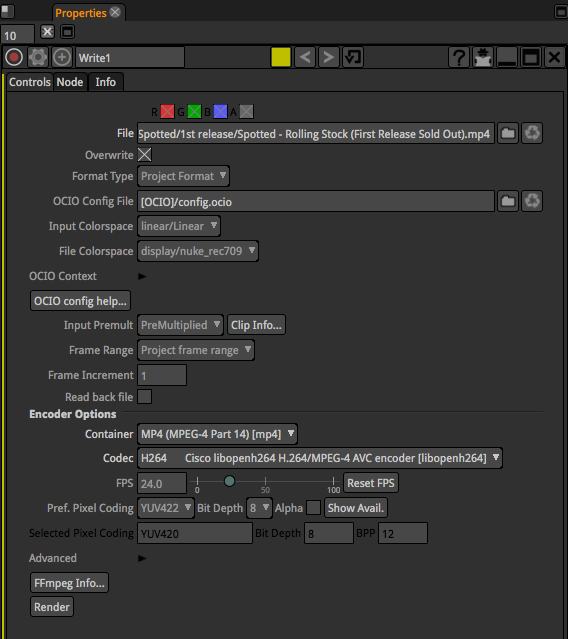The image size is (568, 639).
Task: Open the gear settings icon in node header
Action: pyautogui.click(x=38, y=57)
